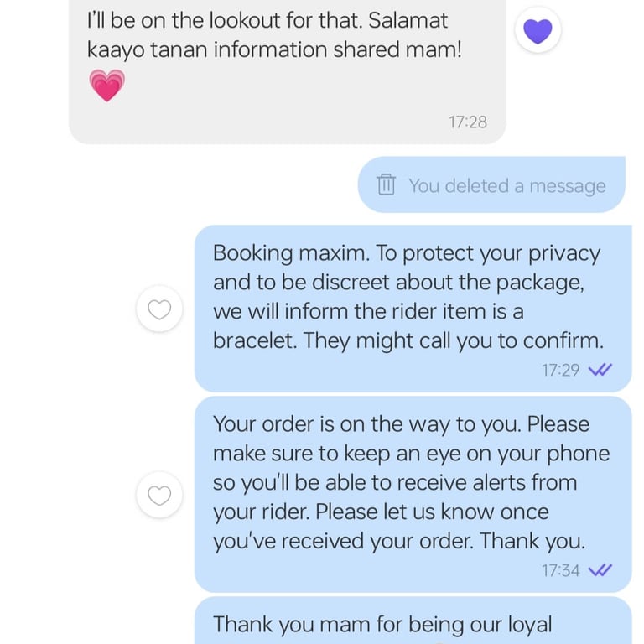The image size is (644, 644).
Task: Click the 17:29 timestamp
Action: tap(560, 370)
